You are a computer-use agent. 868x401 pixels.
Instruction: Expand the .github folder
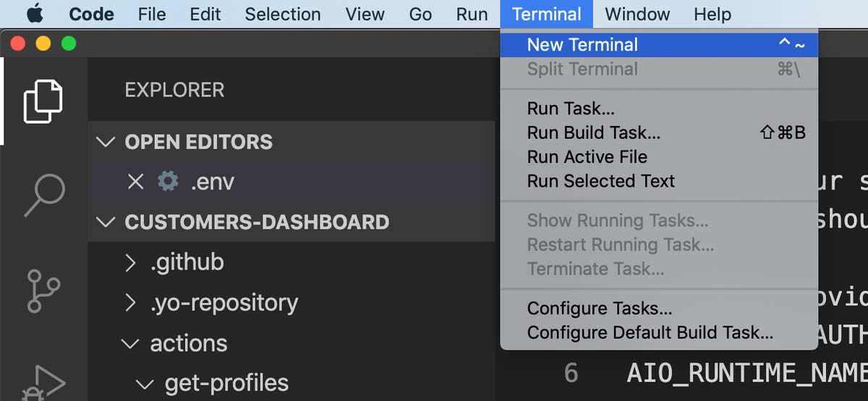point(130,262)
